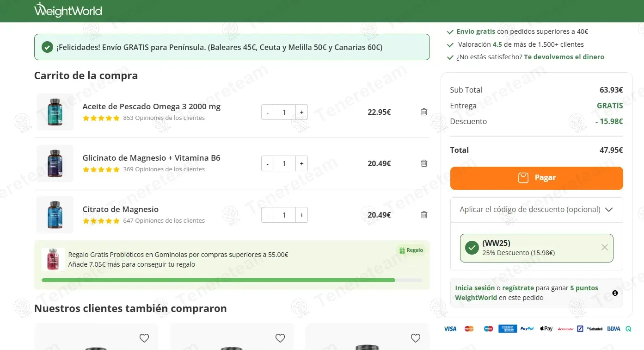644x350 pixels.
Task: Remove Glicinato de Magnesio with trash icon
Action: (x=424, y=163)
